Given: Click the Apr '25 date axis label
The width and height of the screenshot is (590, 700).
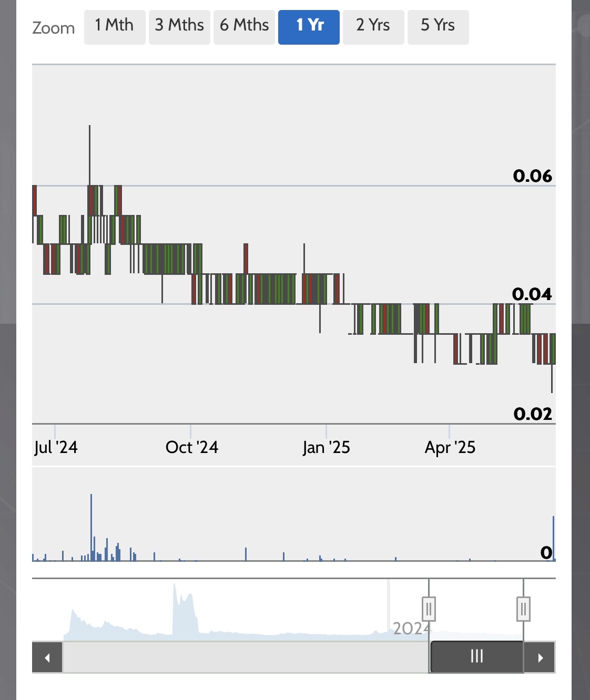Looking at the screenshot, I should point(450,447).
